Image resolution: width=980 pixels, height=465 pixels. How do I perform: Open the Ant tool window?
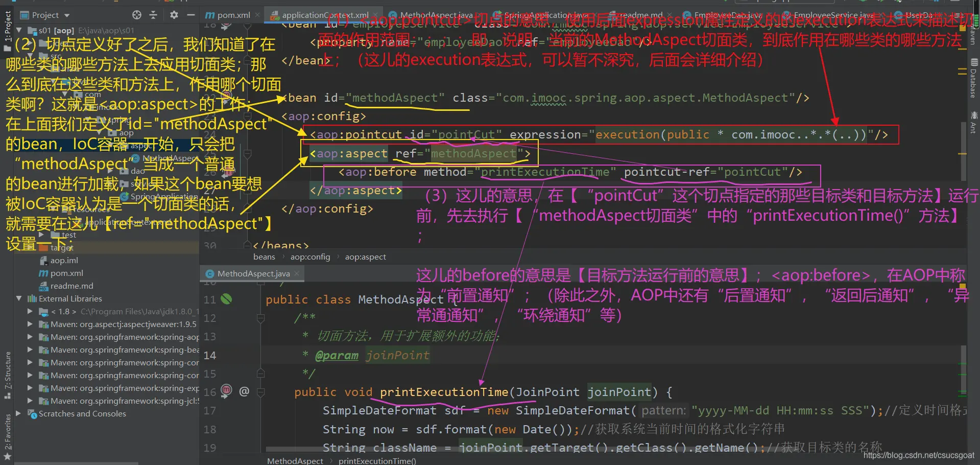(973, 123)
